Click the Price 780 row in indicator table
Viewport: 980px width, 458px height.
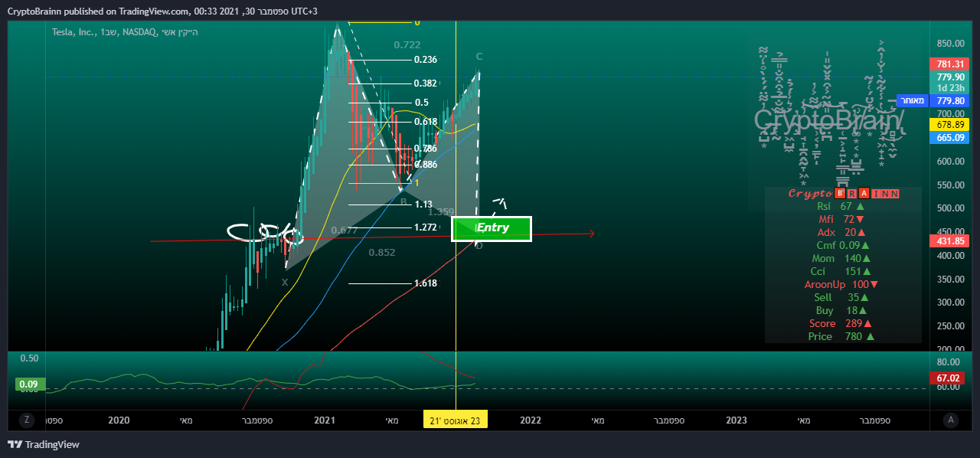[841, 336]
